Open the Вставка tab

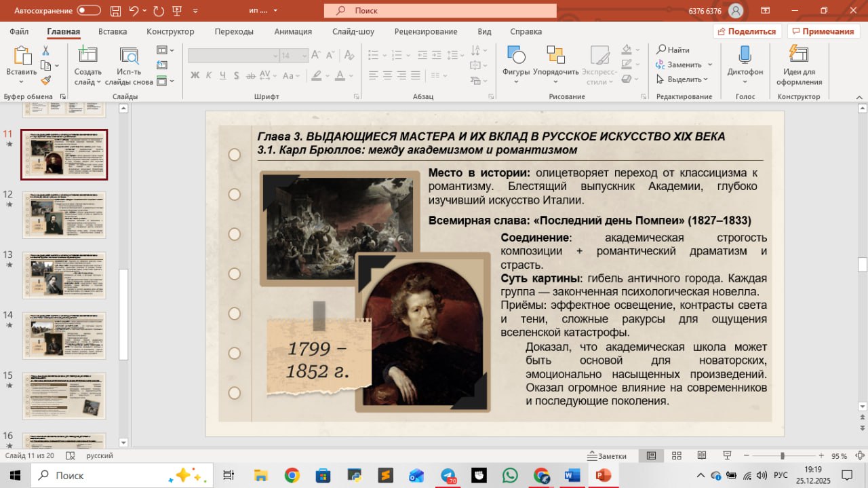click(x=113, y=31)
